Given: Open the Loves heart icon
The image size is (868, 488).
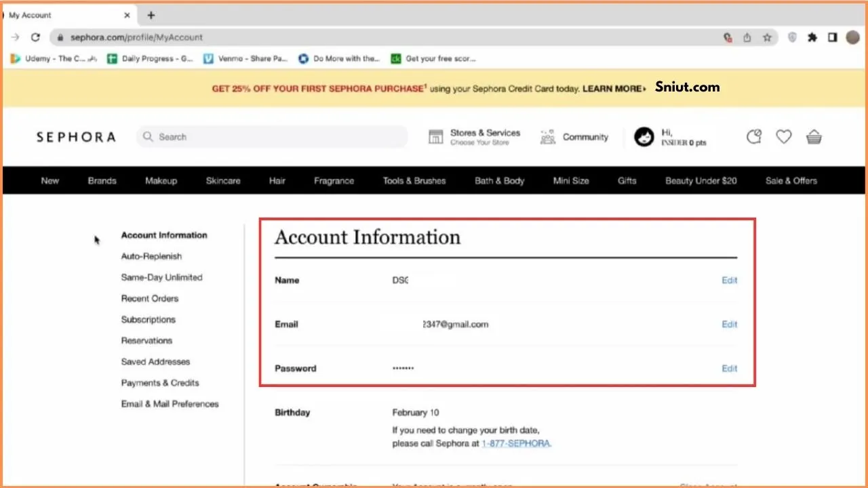Looking at the screenshot, I should coord(783,136).
